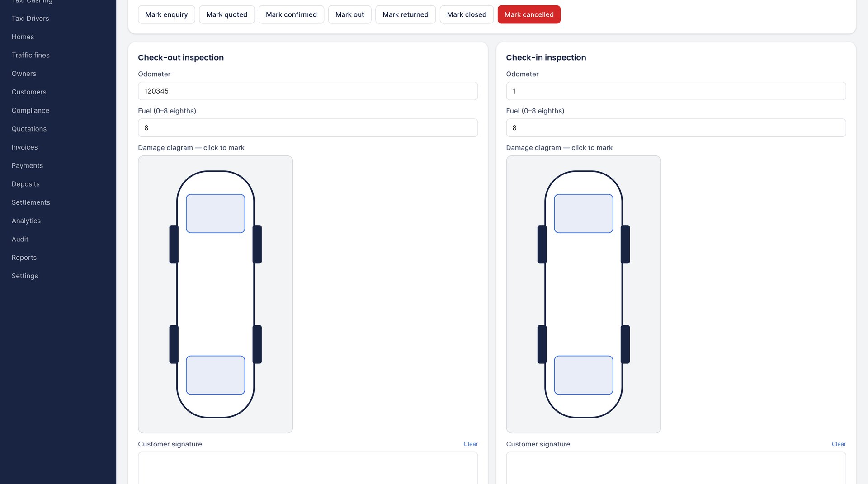Mark check-out rear right wheel
This screenshot has height=484, width=868.
[x=257, y=344]
